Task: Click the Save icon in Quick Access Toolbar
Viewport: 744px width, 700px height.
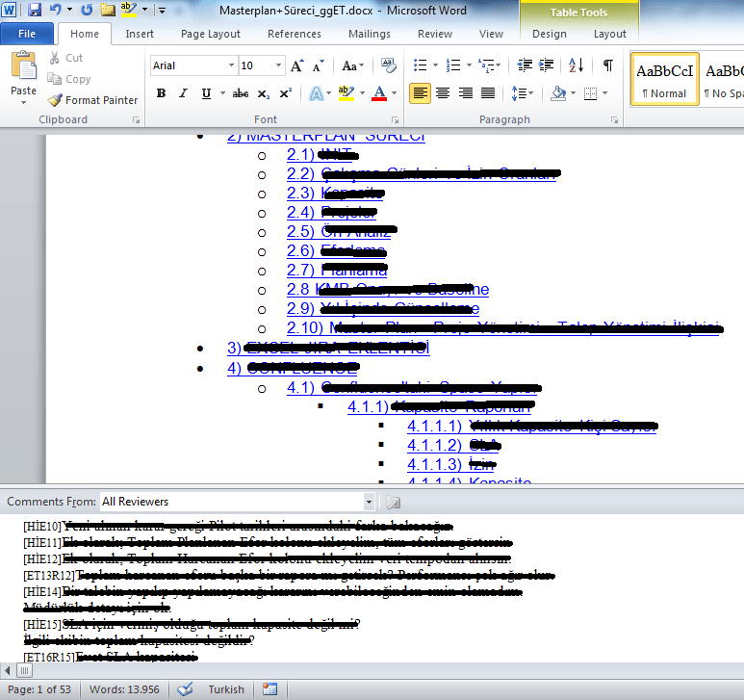Action: point(35,10)
